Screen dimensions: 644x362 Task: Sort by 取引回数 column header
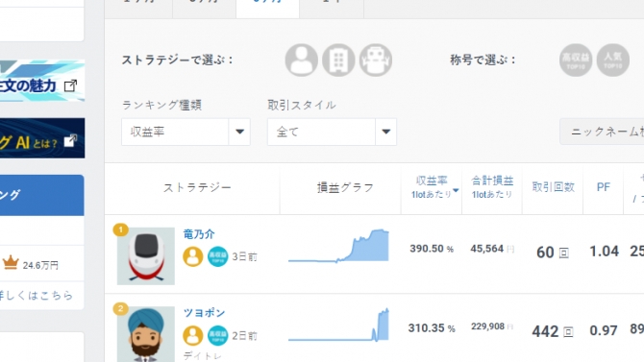(553, 187)
